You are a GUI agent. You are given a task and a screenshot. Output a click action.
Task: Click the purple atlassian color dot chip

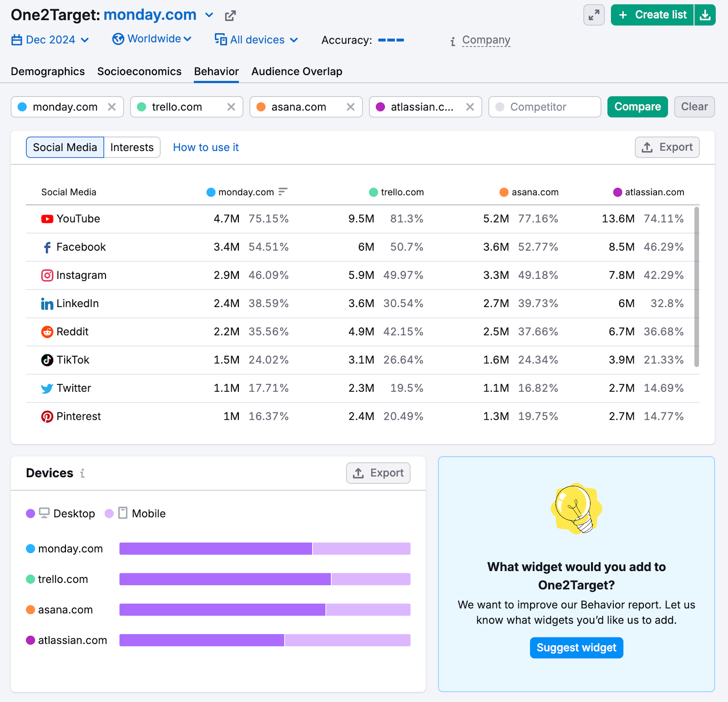click(x=380, y=107)
